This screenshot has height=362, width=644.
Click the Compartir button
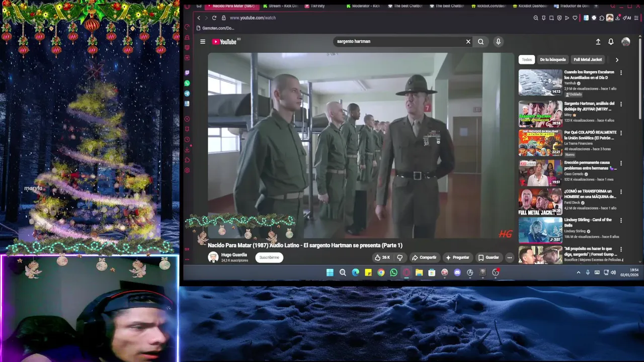click(424, 257)
